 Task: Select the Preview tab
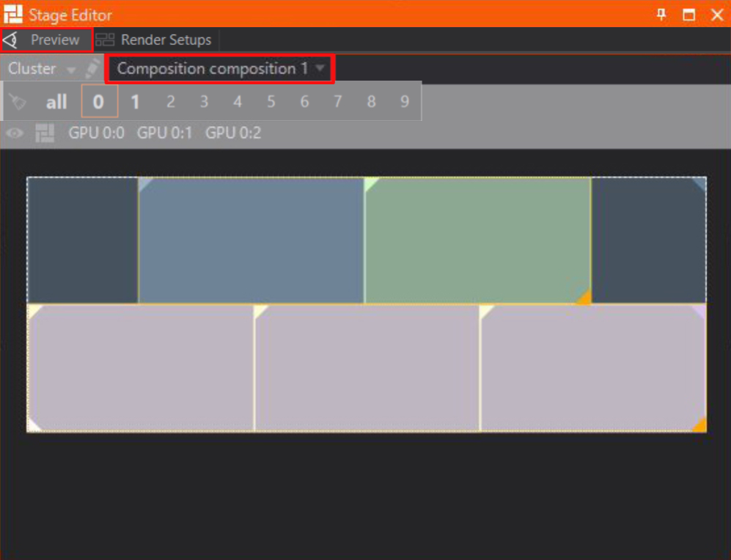coord(54,40)
